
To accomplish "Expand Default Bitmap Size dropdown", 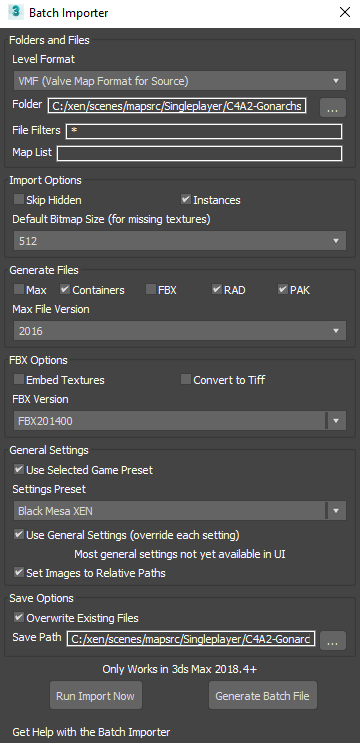I will [180, 241].
